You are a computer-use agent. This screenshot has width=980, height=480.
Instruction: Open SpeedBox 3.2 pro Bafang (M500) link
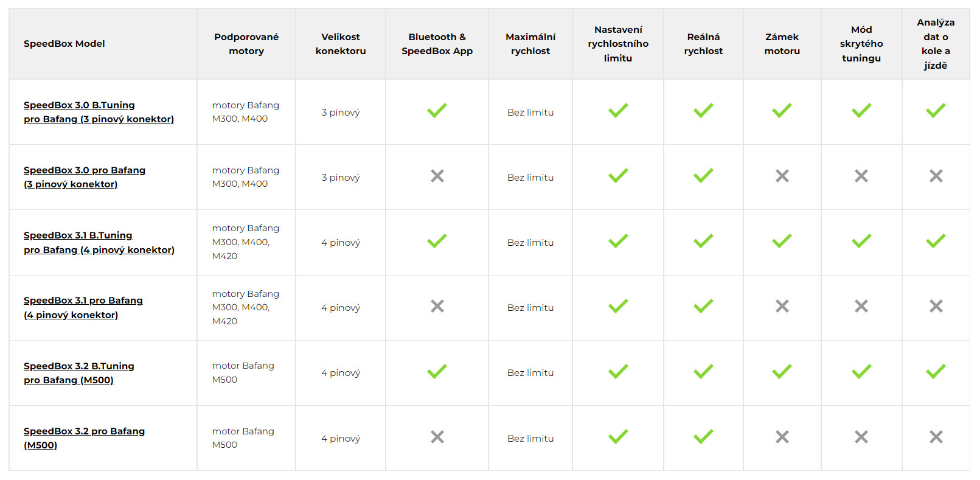tap(84, 438)
